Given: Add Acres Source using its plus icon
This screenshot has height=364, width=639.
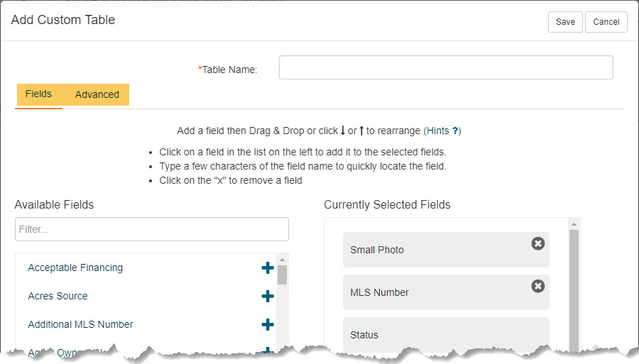Looking at the screenshot, I should [x=268, y=296].
